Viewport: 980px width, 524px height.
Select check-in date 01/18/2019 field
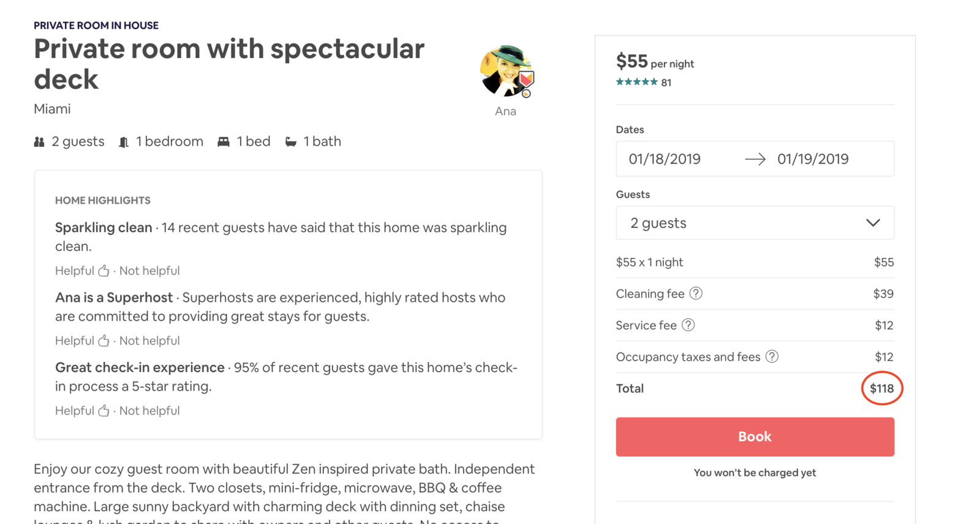665,159
